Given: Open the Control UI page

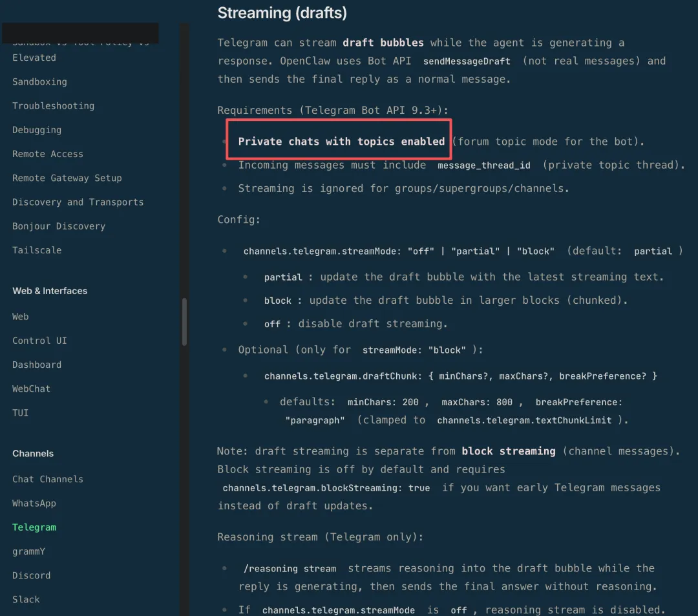Looking at the screenshot, I should pos(39,341).
